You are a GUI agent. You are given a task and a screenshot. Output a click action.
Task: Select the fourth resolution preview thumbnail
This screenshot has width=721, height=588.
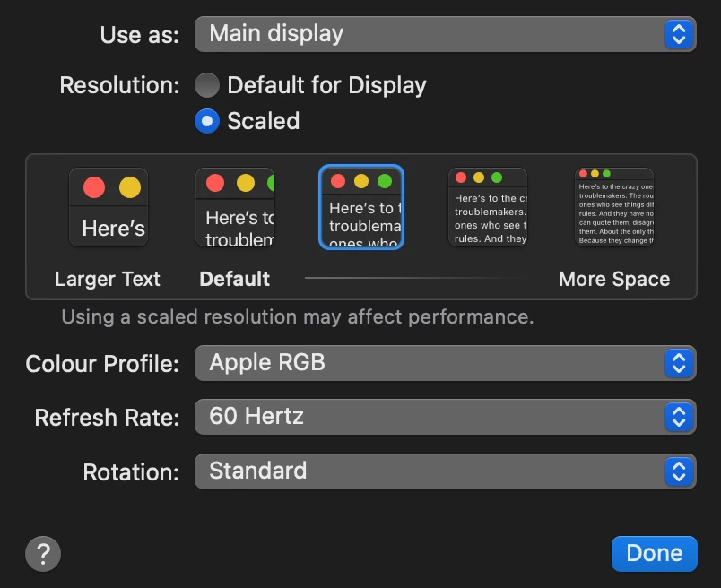[x=488, y=208]
